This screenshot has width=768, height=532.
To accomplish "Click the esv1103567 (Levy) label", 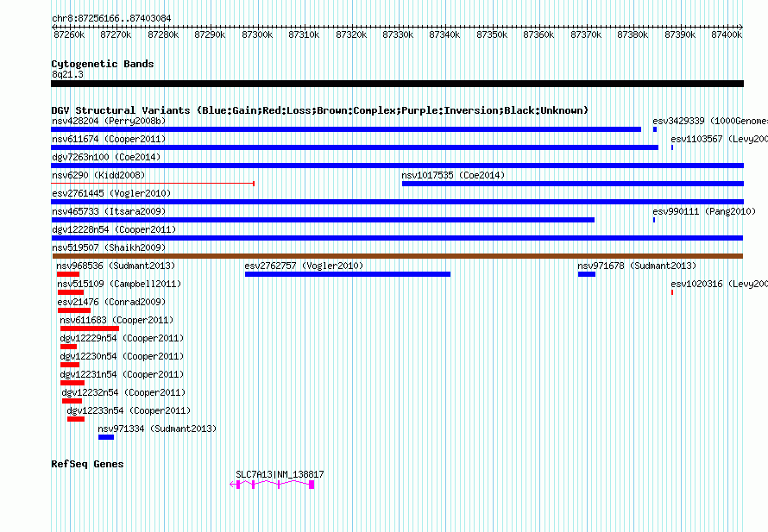I will (719, 139).
